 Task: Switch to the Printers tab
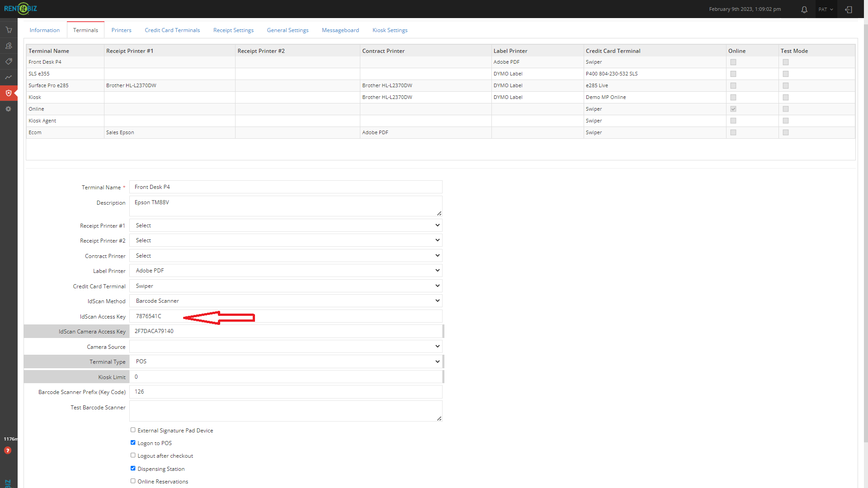pyautogui.click(x=121, y=30)
